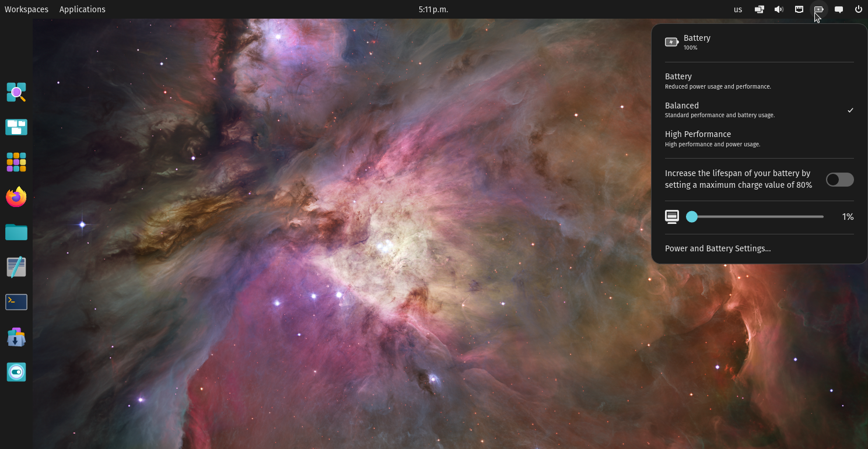This screenshot has height=449, width=868.
Task: Select the Battery power saving mode
Action: (759, 81)
